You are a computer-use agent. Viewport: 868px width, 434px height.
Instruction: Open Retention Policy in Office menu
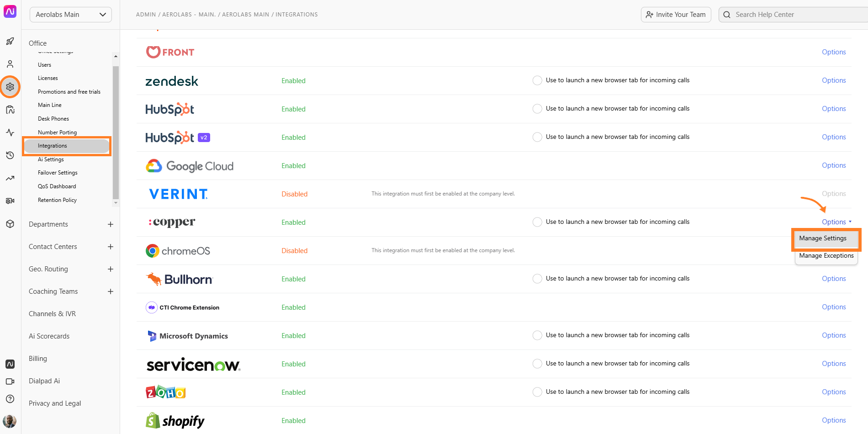pos(57,200)
